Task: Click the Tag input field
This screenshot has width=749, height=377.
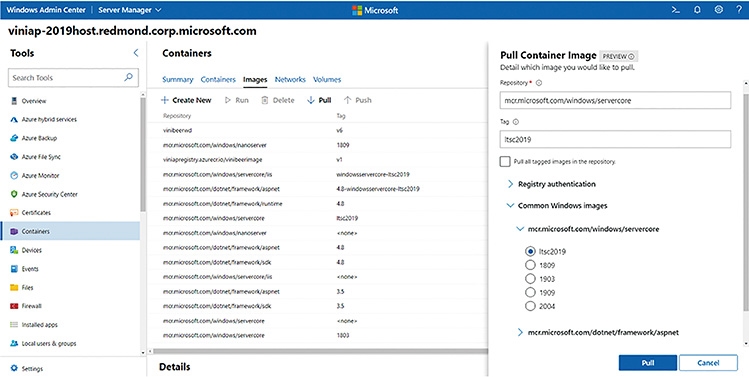Action: [615, 140]
